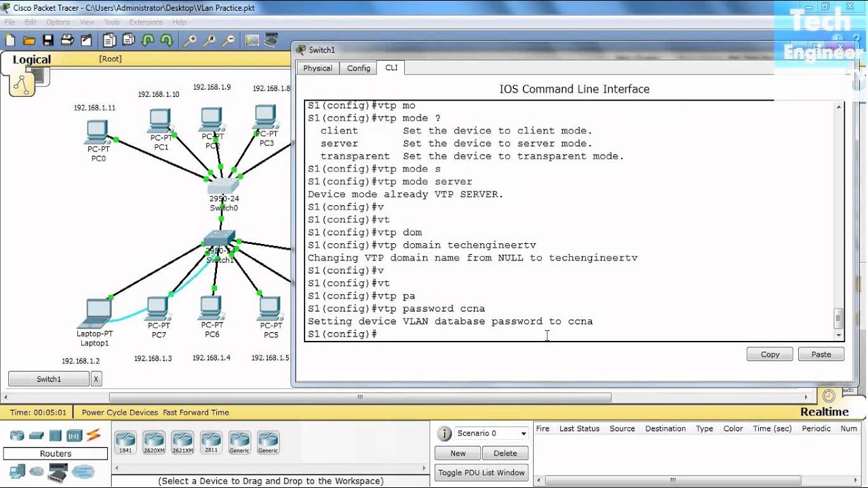Screen dimensions: 868x488
Task: Click the Laptop1 device in workspace
Action: point(95,314)
